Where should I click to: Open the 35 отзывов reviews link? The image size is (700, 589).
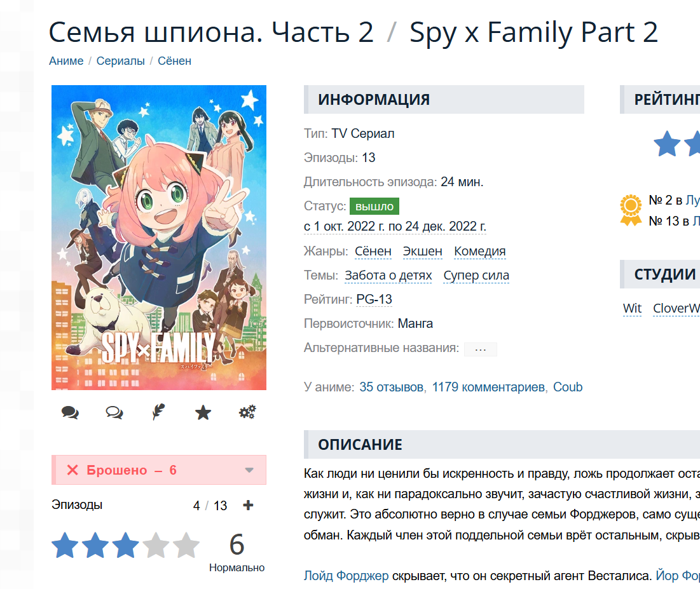click(391, 387)
